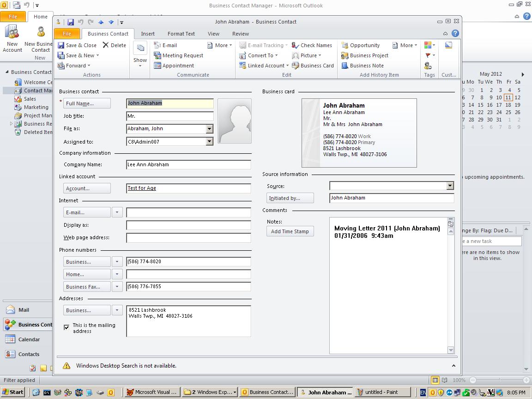Switch to untitled - Paint taskbar item

(381, 392)
